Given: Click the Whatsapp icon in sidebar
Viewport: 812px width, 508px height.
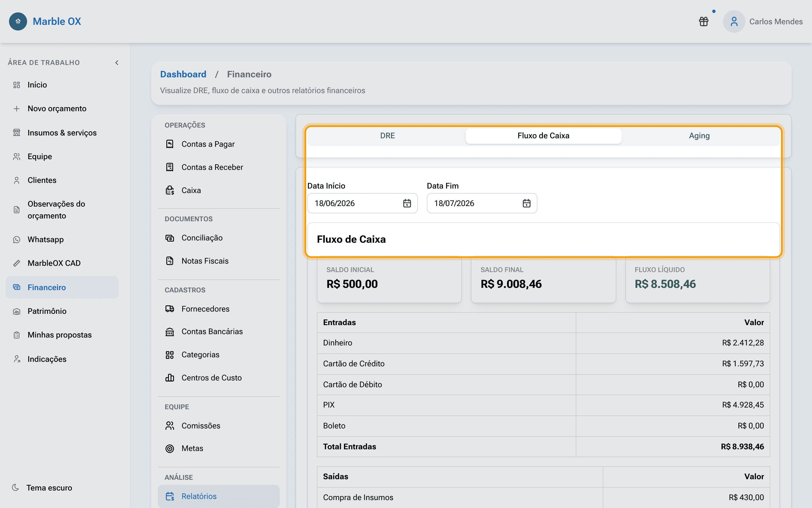Looking at the screenshot, I should tap(16, 240).
